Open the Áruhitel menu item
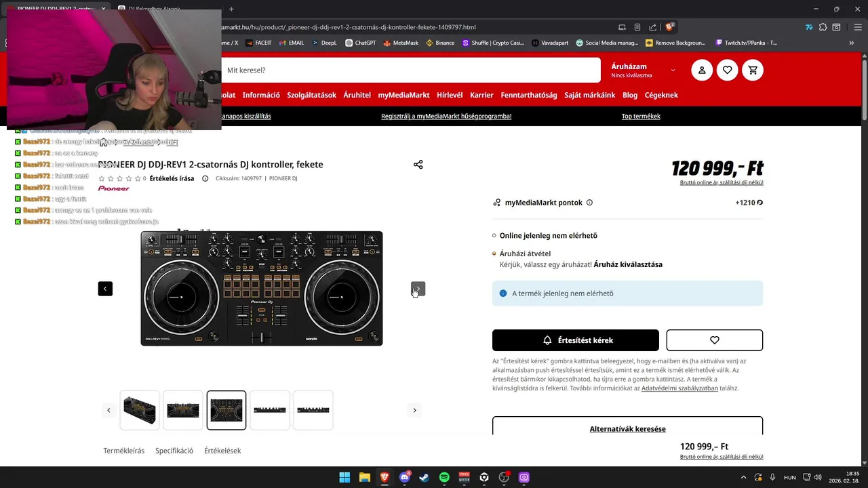This screenshot has width=868, height=488. pos(357,95)
